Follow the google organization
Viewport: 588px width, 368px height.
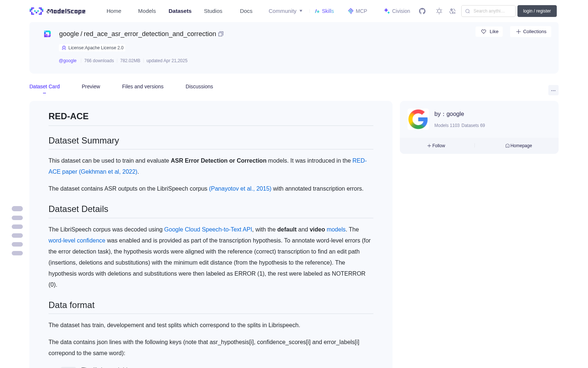[x=436, y=146]
